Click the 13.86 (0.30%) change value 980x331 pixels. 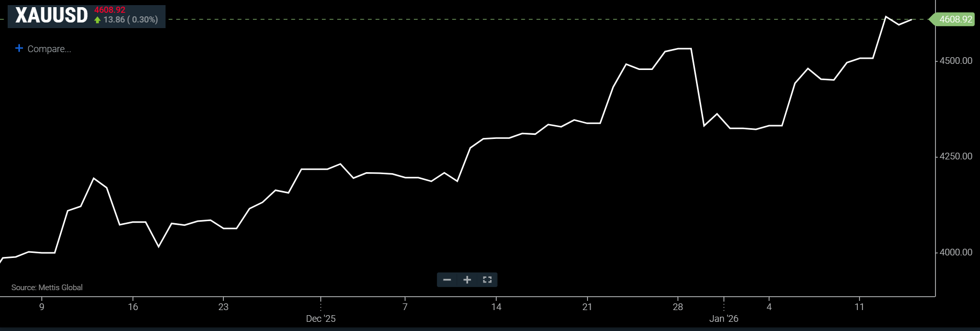(131, 20)
